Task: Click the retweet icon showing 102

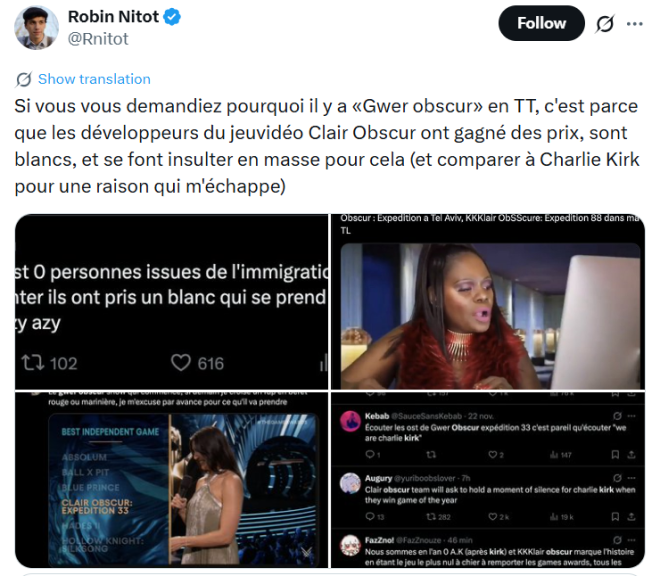Action: (32, 363)
